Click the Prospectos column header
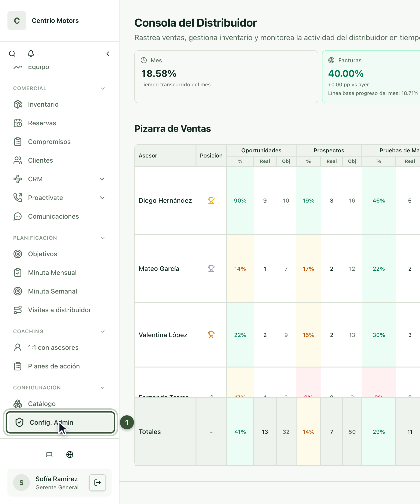Viewport: 420px width, 504px height. coord(329,150)
